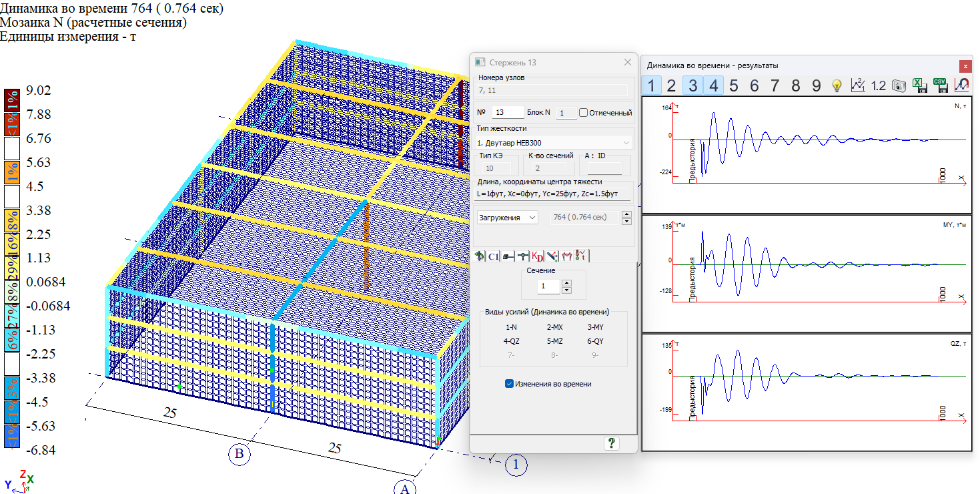Save results as CSV icon
The height and width of the screenshot is (494, 980).
940,85
